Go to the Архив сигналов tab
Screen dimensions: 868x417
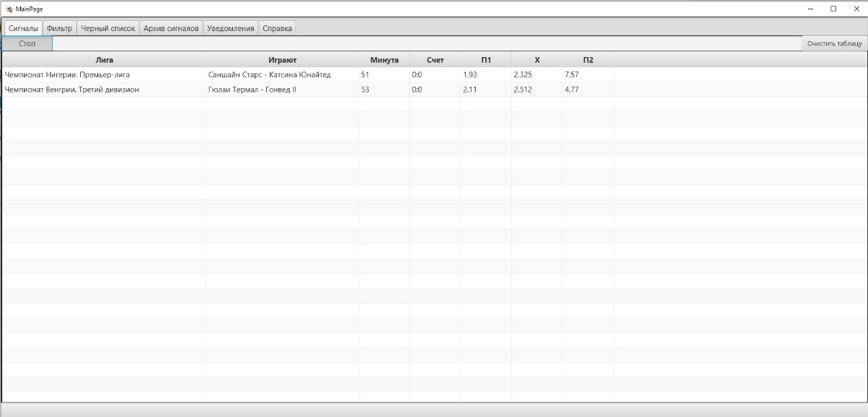click(171, 28)
